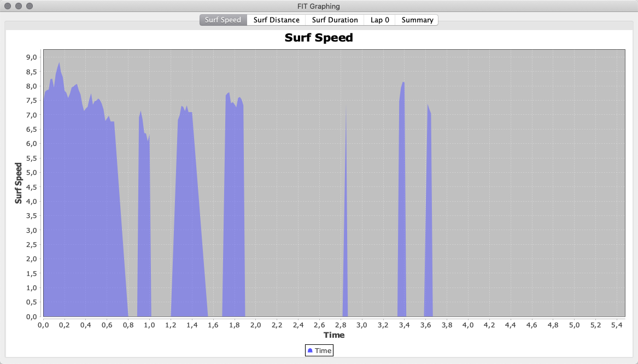Click the tallest peak in the first surf block
Viewport: 638px width, 364px height.
(59, 64)
